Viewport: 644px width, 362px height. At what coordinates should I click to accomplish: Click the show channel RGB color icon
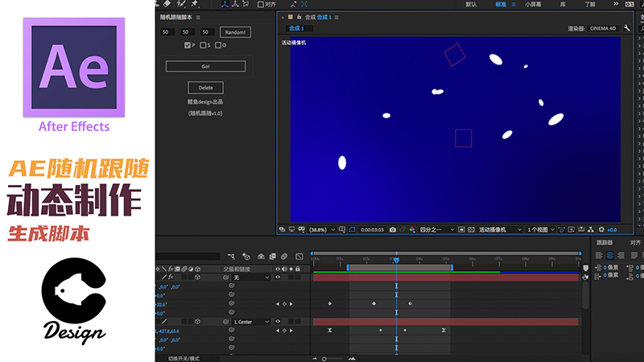point(411,229)
